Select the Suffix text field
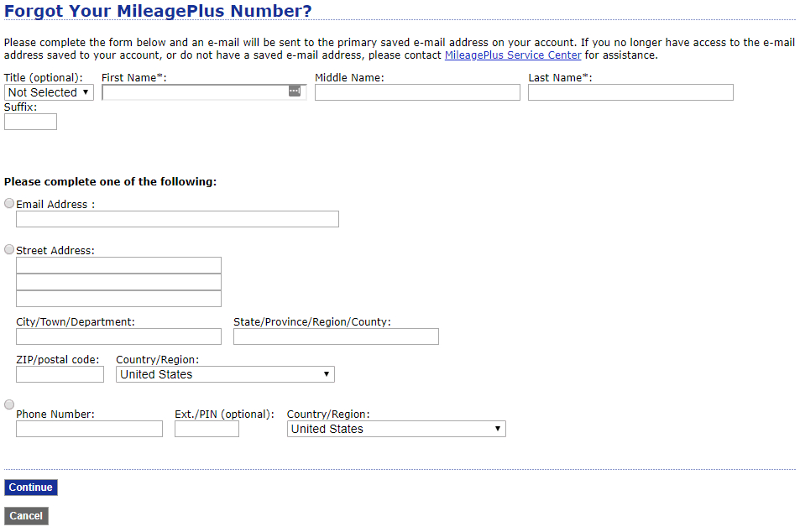The image size is (800, 532). tap(30, 122)
